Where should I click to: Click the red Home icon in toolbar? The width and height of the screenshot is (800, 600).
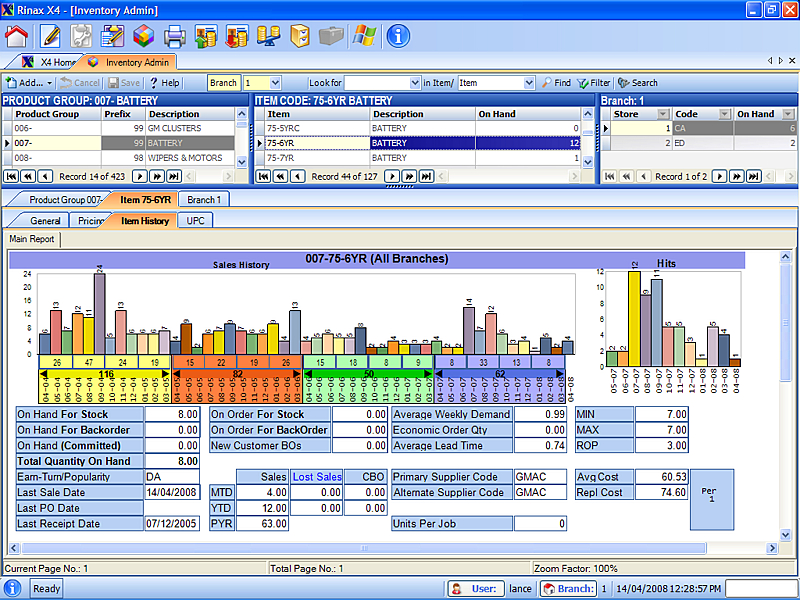16,37
